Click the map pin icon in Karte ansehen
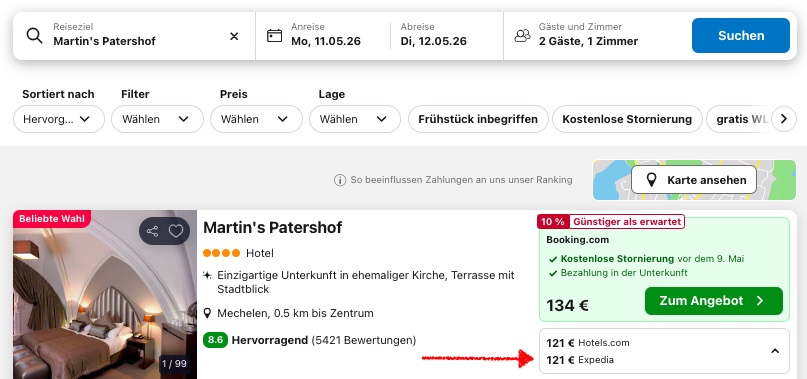 [x=652, y=180]
